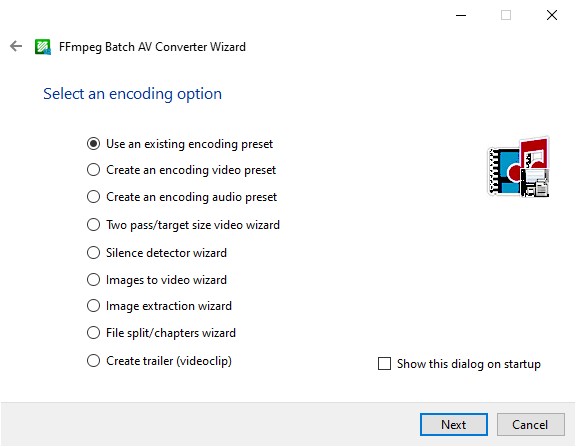Click the back arrow icon

tap(16, 46)
